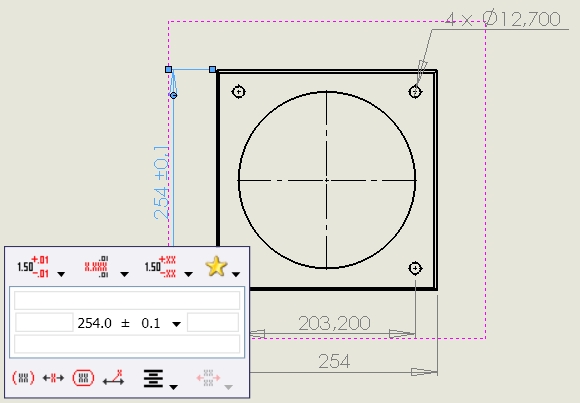Click the blue handle at plate's top-left corner
The width and height of the screenshot is (580, 403).
coord(212,69)
